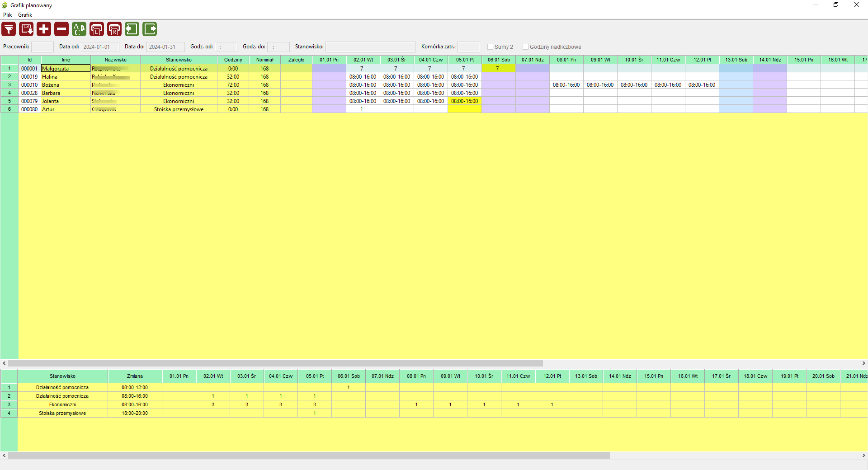
Task: Click the red plus add icon
Action: click(44, 29)
